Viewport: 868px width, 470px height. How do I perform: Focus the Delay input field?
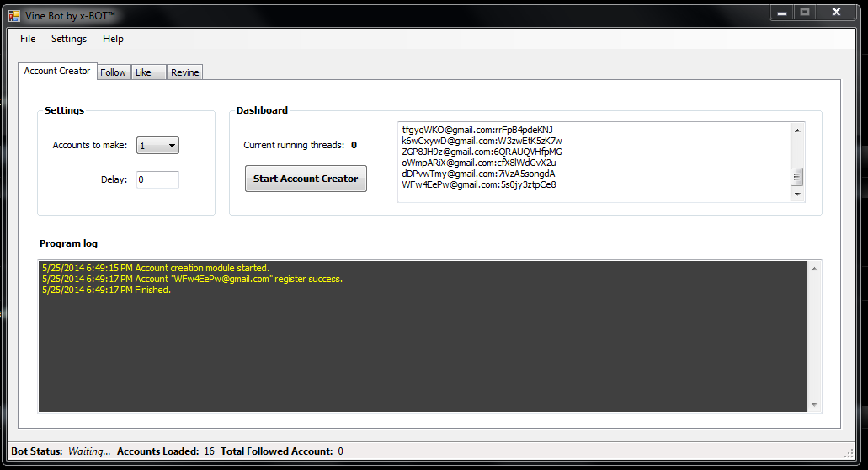157,179
